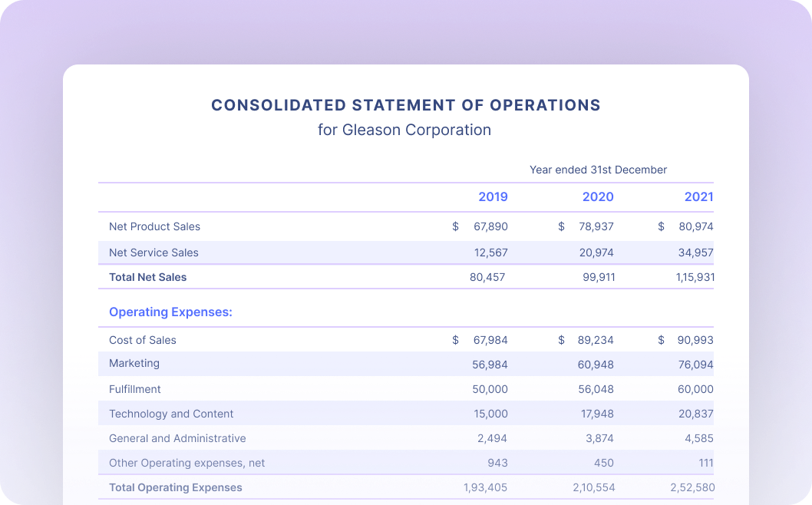Click the Total Operating Expenses row label
The image size is (812, 505).
(x=175, y=487)
